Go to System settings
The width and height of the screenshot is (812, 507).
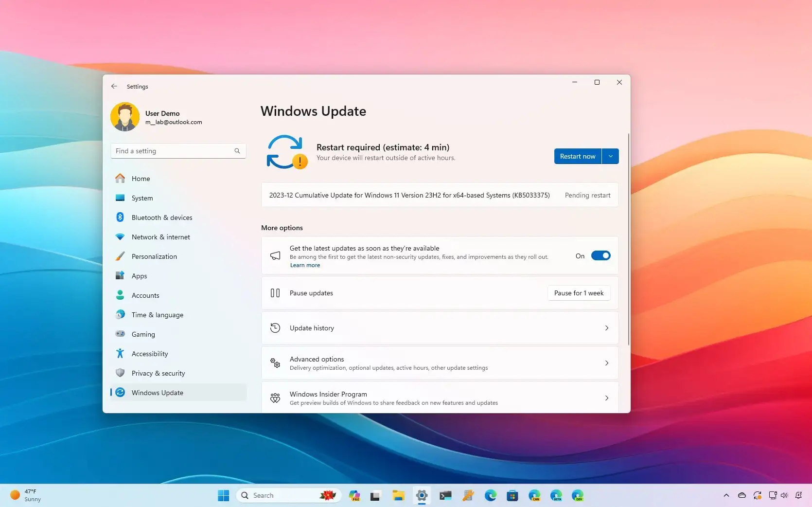point(178,198)
